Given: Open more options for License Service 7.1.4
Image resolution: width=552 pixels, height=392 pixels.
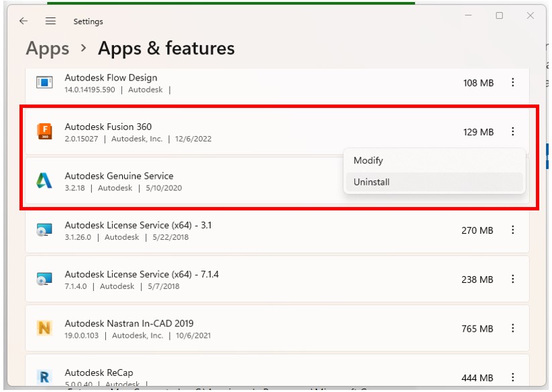Looking at the screenshot, I should [512, 279].
